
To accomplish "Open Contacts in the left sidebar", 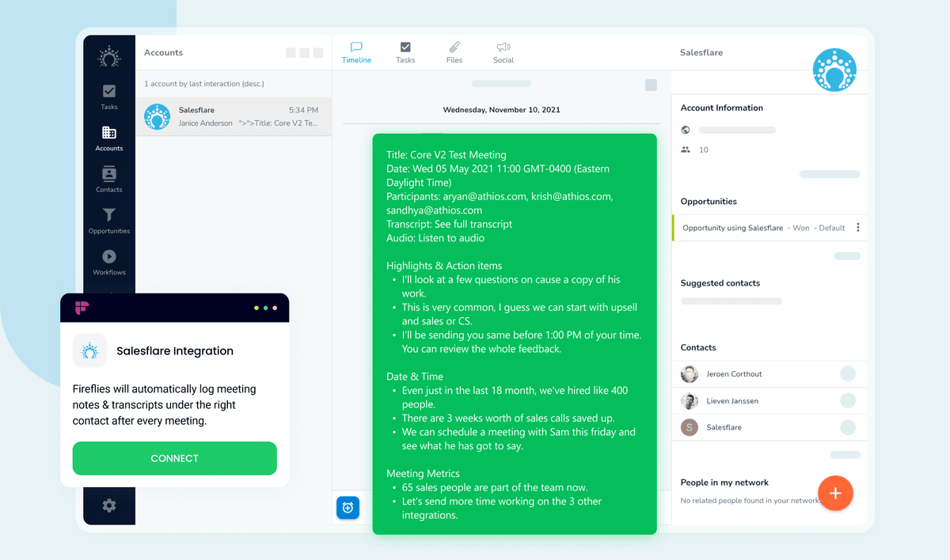I will tap(109, 180).
